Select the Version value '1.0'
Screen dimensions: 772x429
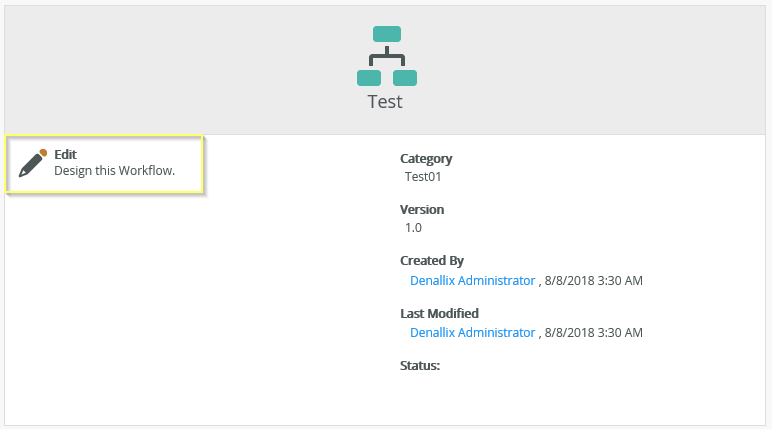pyautogui.click(x=413, y=228)
